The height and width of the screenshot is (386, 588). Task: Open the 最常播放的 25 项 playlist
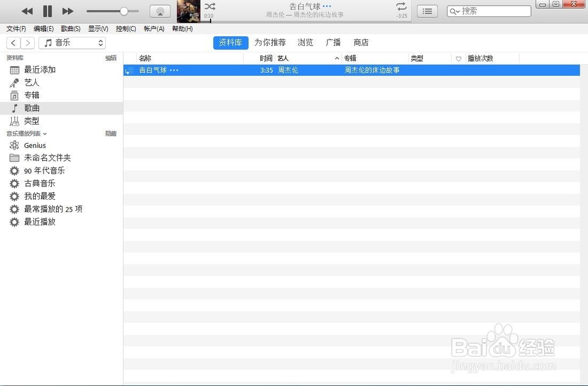pos(62,209)
